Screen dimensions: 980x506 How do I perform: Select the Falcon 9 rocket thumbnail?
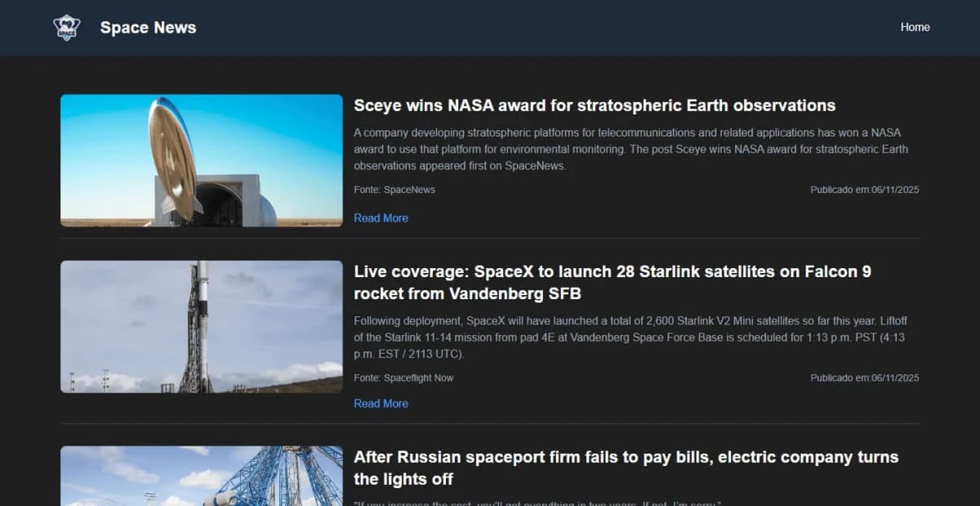click(201, 326)
